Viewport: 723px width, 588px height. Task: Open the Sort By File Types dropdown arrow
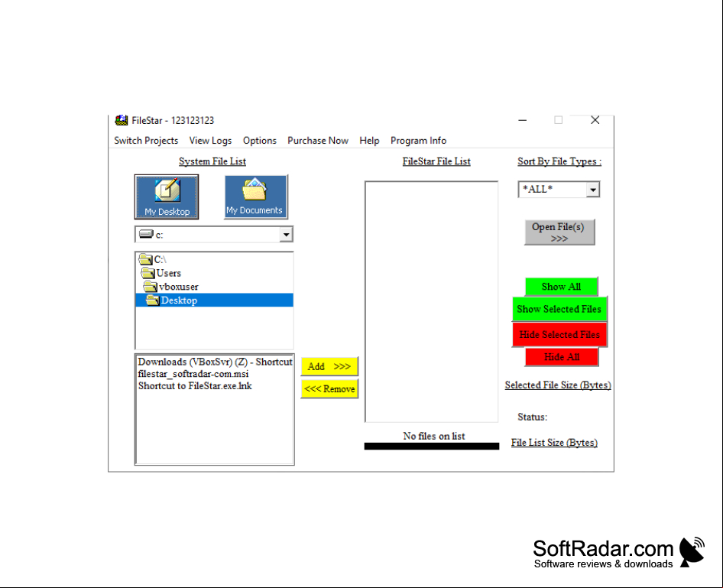click(592, 190)
